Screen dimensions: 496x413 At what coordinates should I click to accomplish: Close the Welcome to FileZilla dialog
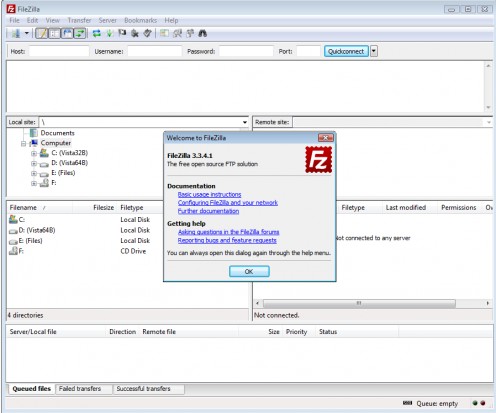tap(326, 138)
